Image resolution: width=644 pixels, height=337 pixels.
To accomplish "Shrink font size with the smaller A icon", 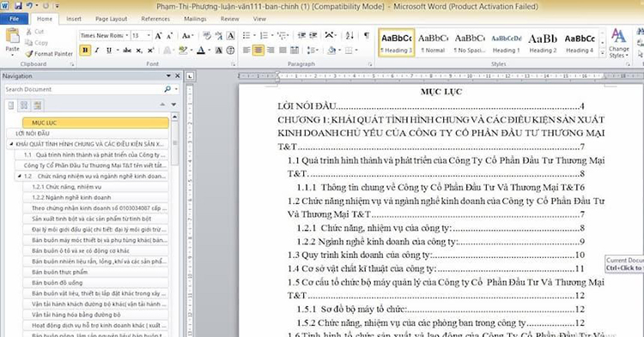I will pos(169,36).
